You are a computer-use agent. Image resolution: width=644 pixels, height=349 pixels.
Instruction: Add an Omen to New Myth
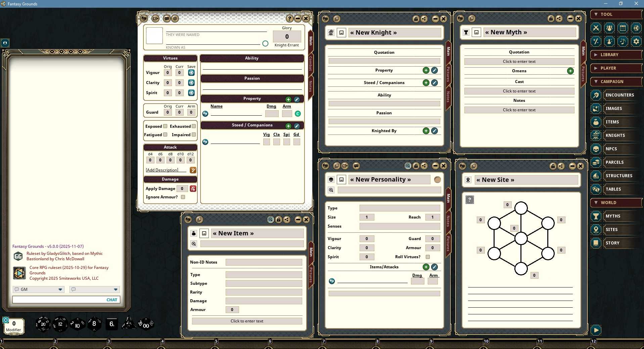570,71
